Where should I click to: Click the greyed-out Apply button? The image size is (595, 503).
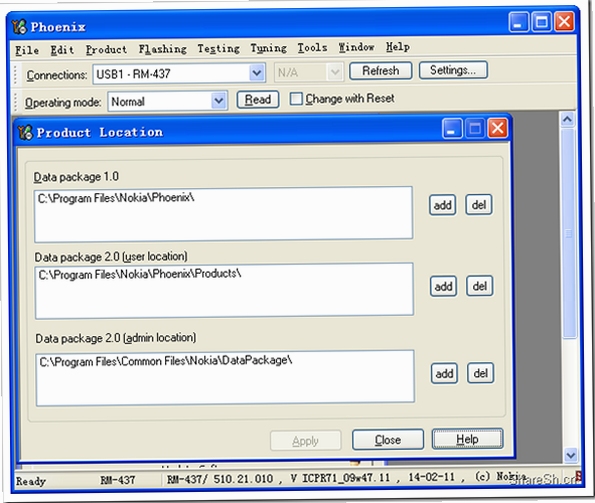305,441
